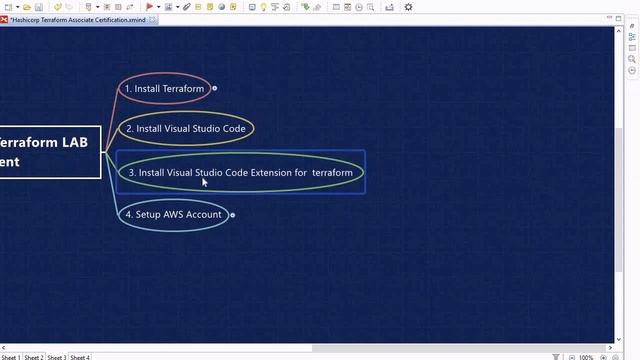Click the window panel icon in right sidebar
Image resolution: width=640 pixels, height=360 pixels.
tap(632, 48)
